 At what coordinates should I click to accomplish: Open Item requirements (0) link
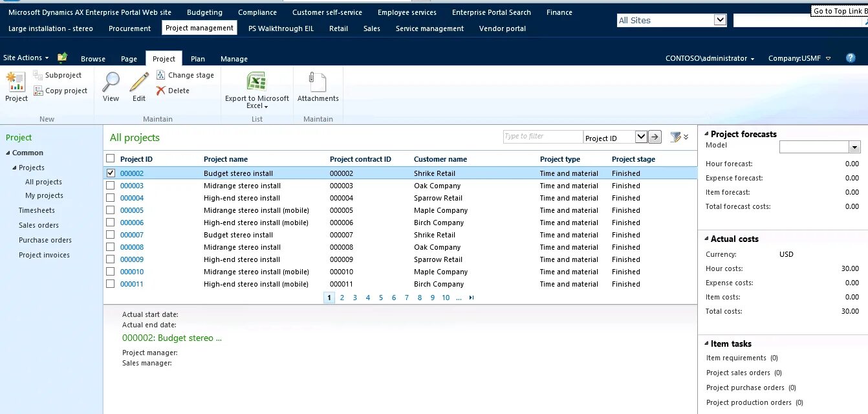click(x=742, y=358)
